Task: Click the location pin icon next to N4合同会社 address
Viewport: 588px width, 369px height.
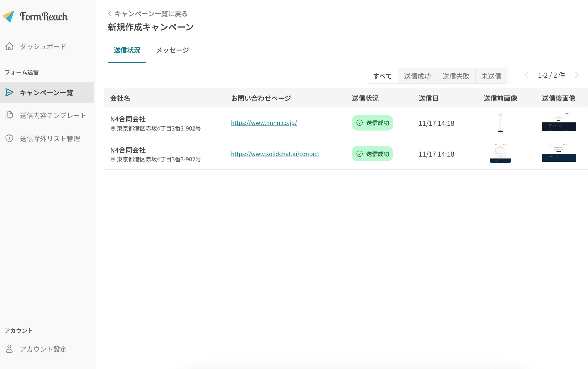Action: [x=113, y=128]
